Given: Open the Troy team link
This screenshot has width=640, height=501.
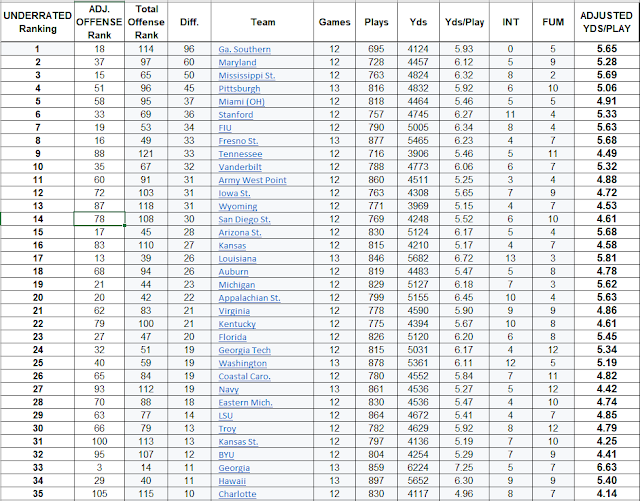Looking at the screenshot, I should pyautogui.click(x=227, y=428).
